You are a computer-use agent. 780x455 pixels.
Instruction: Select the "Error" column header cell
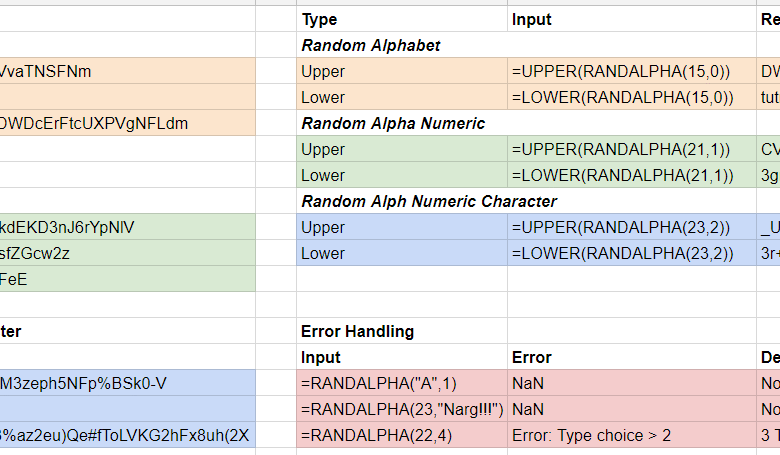point(630,357)
